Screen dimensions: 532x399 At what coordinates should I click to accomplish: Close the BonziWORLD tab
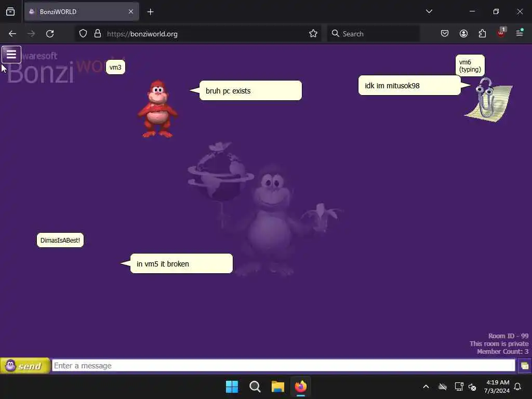pyautogui.click(x=131, y=11)
